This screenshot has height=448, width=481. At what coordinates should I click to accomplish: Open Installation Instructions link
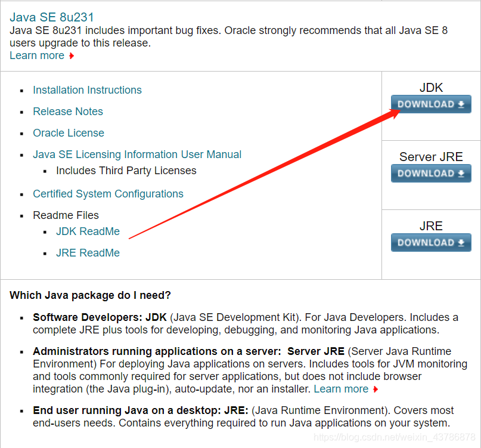[x=87, y=90]
